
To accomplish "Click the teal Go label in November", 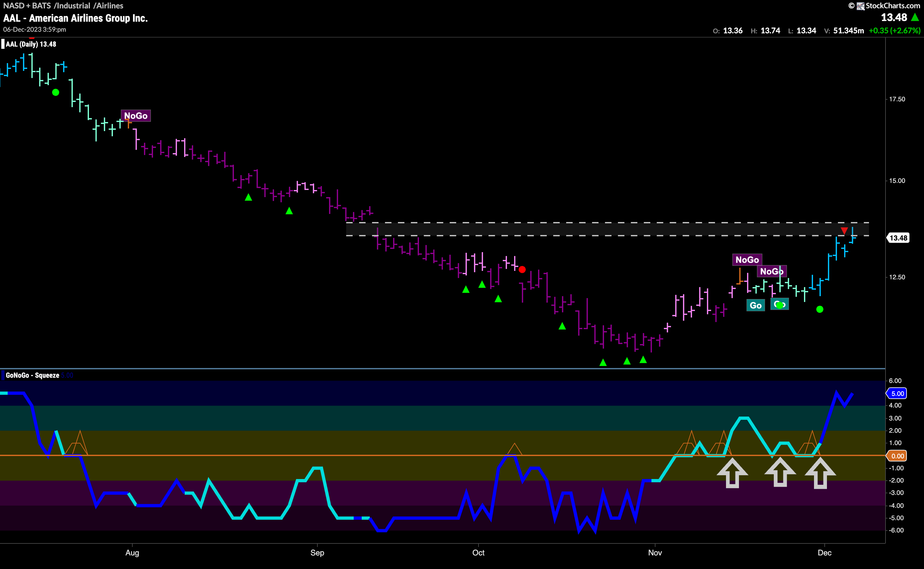I will pyautogui.click(x=755, y=305).
